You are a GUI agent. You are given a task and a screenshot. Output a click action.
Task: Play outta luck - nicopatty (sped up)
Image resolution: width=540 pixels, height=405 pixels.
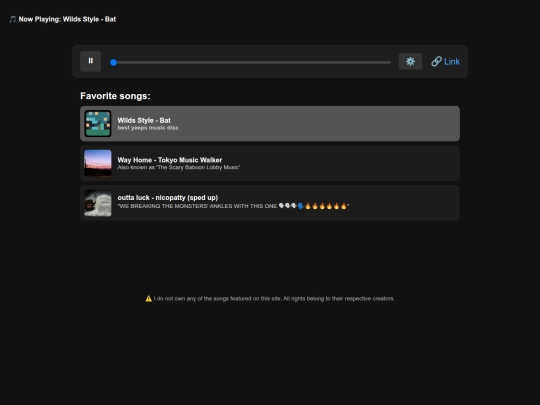(x=270, y=203)
